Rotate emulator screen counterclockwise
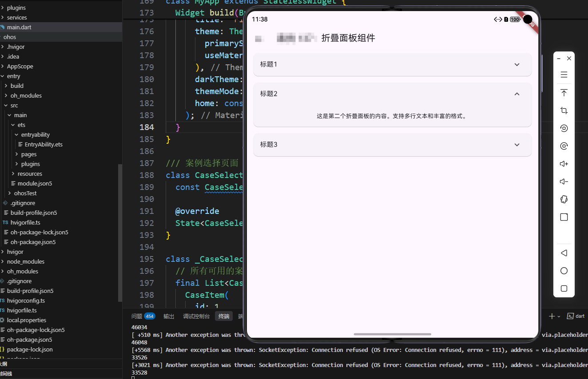This screenshot has height=379, width=588. 564,128
